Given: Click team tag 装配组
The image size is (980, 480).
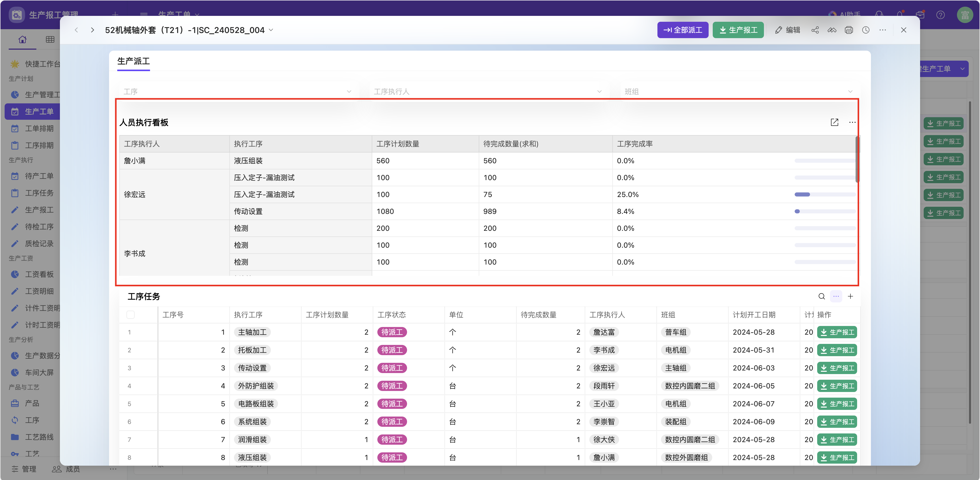Looking at the screenshot, I should point(676,422).
